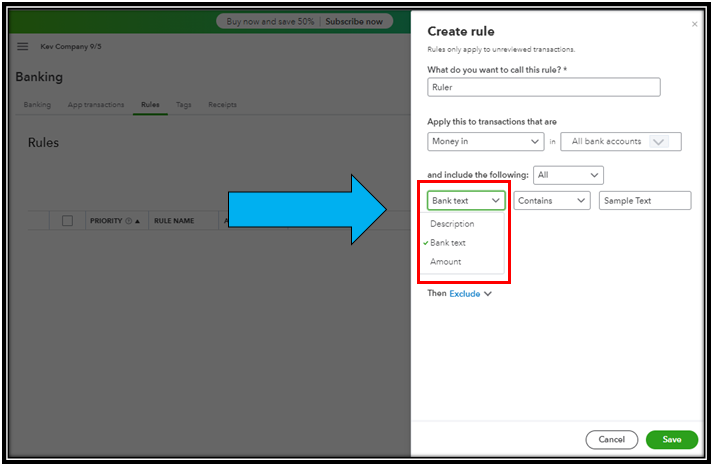This screenshot has height=466, width=714.
Task: Collapse the Bank text dropdown
Action: (466, 201)
